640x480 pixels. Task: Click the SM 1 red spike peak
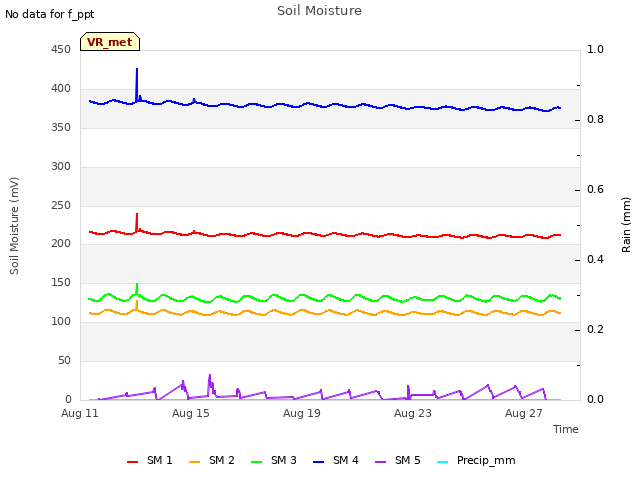coord(137,214)
